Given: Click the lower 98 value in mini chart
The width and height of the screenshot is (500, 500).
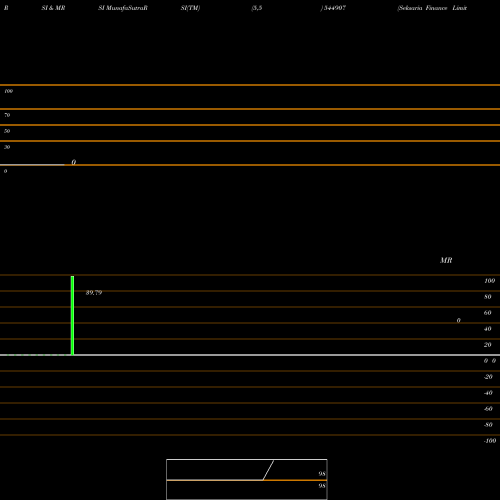Looking at the screenshot, I should click(x=322, y=486).
